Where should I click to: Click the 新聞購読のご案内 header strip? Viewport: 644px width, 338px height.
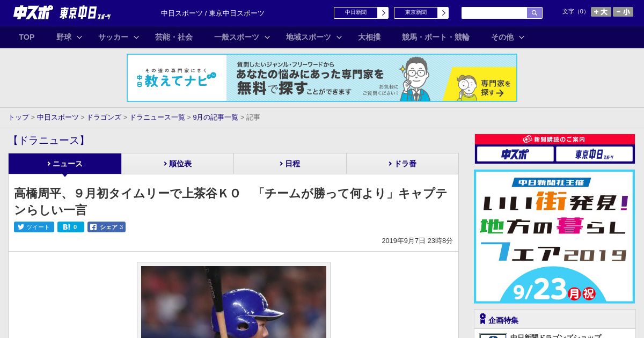point(555,139)
